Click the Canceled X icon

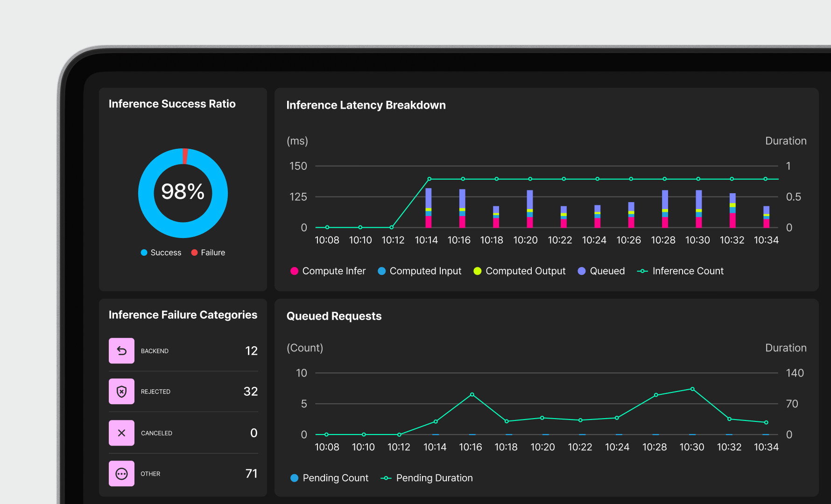(121, 433)
